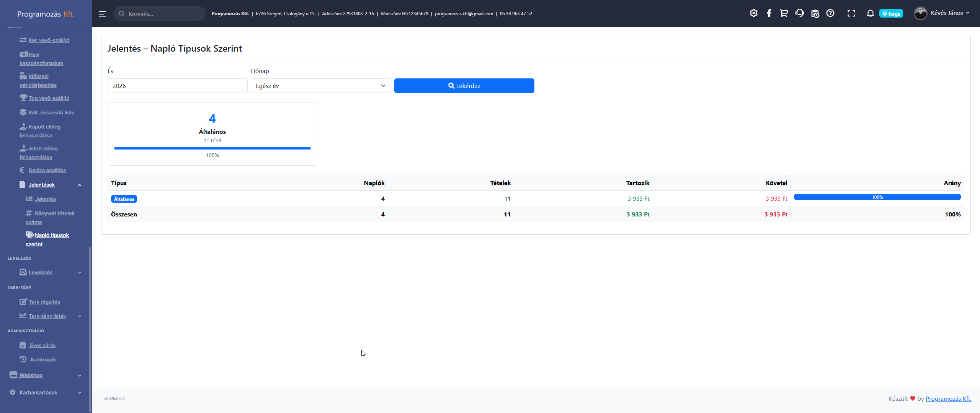Click the Napló típusok tags icon

pos(30,234)
